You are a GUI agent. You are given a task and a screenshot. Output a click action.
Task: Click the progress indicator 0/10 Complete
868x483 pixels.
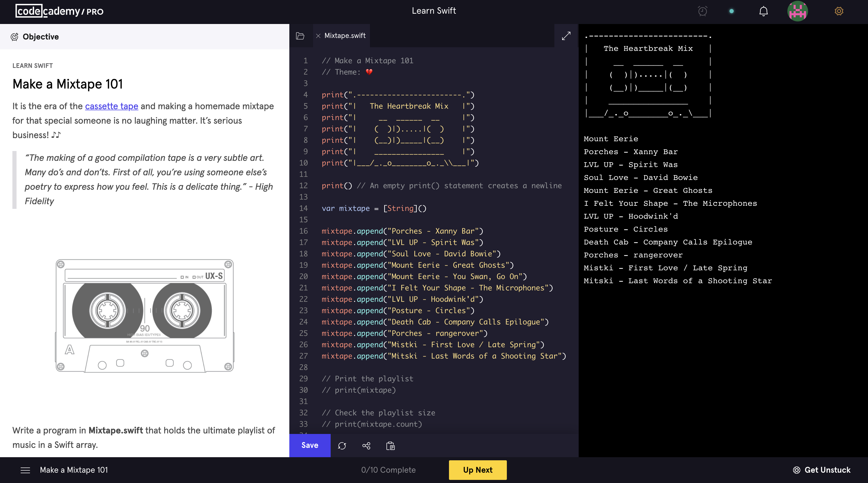(x=389, y=470)
